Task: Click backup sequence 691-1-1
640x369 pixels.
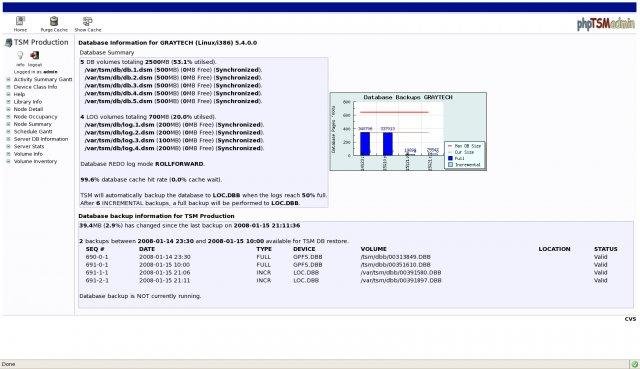Action: (97, 273)
